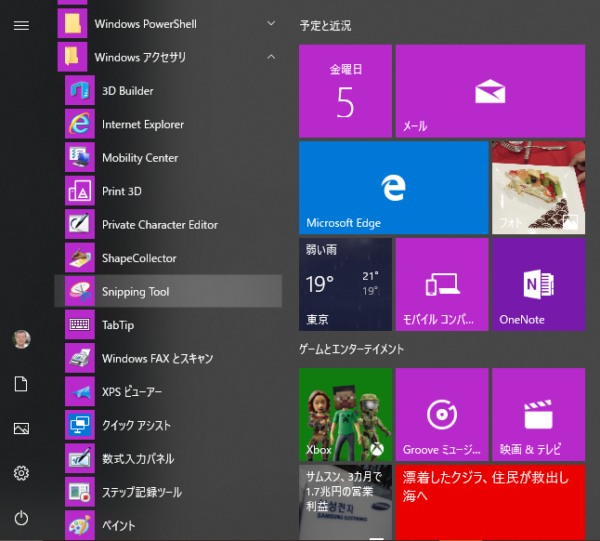
Task: Open the メール tile
Action: click(x=489, y=91)
